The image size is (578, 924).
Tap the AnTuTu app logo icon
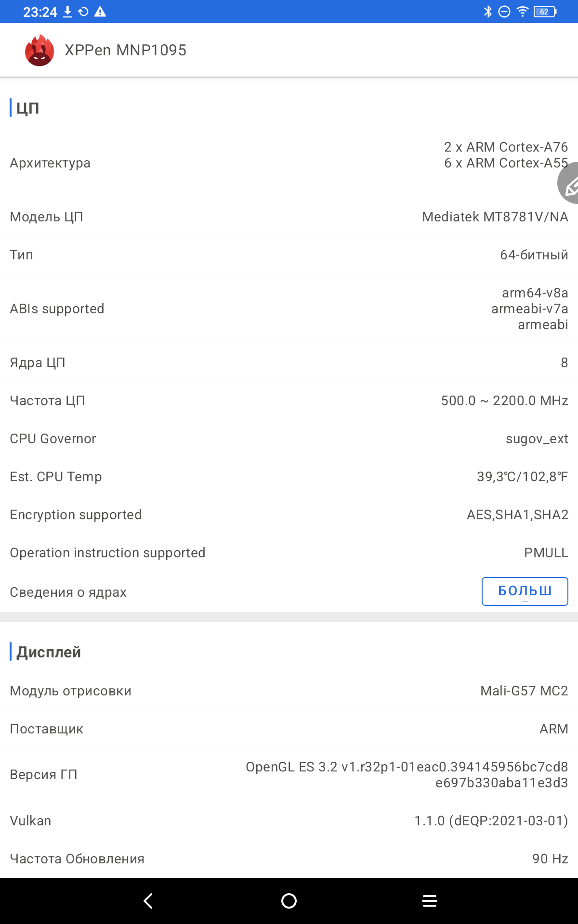[39, 50]
